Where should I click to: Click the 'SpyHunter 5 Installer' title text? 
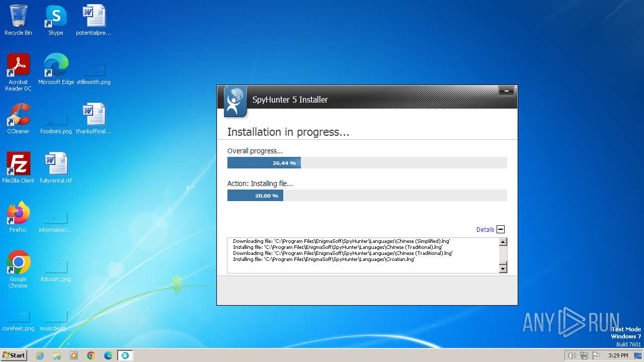click(290, 100)
